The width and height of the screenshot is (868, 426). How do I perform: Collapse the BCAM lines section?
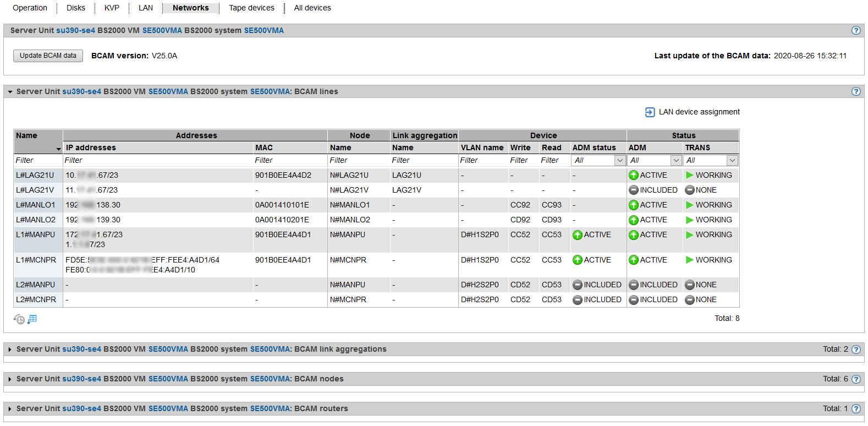10,92
